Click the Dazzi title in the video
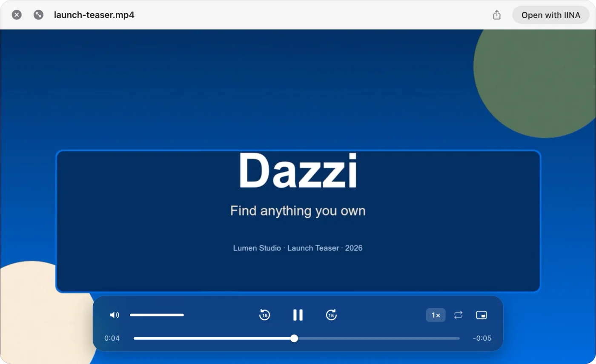 coord(298,171)
